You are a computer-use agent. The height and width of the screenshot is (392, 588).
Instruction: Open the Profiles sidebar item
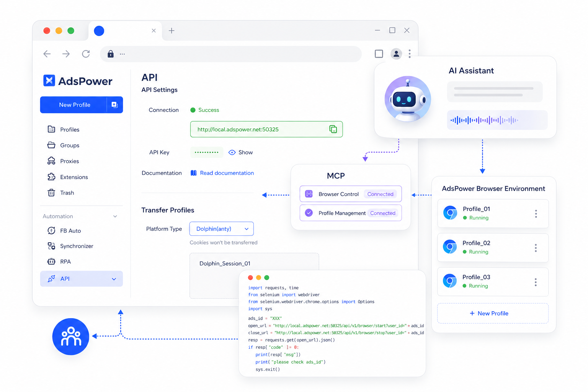click(x=70, y=129)
